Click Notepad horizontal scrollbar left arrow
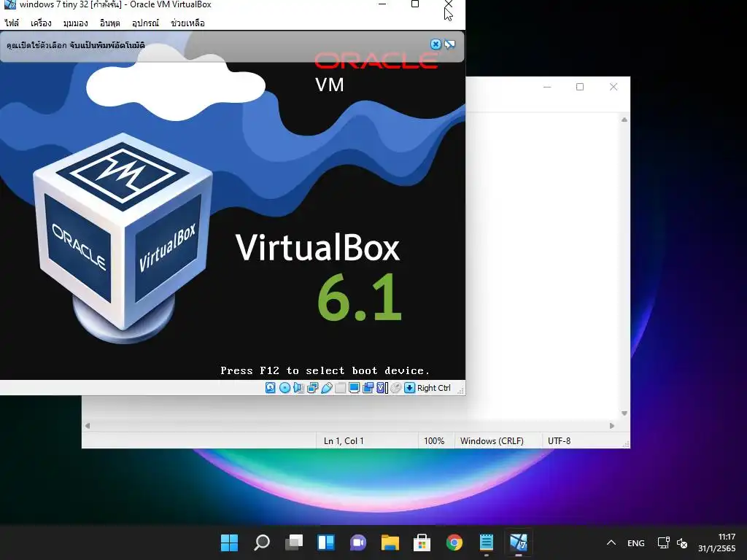747x560 pixels. click(88, 426)
